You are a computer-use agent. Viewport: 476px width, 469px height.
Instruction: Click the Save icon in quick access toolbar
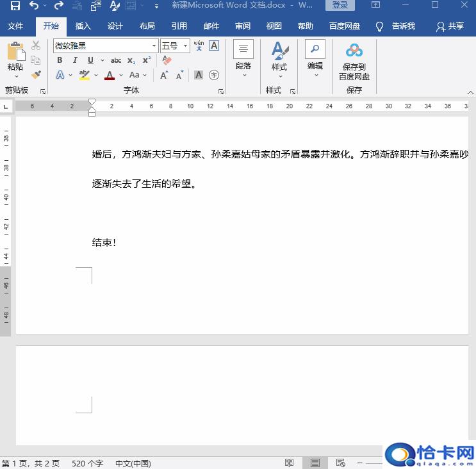coord(15,6)
